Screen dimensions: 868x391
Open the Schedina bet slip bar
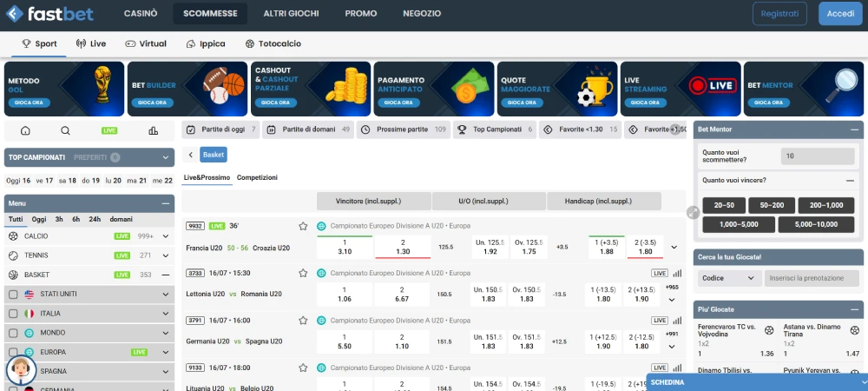[x=757, y=382]
